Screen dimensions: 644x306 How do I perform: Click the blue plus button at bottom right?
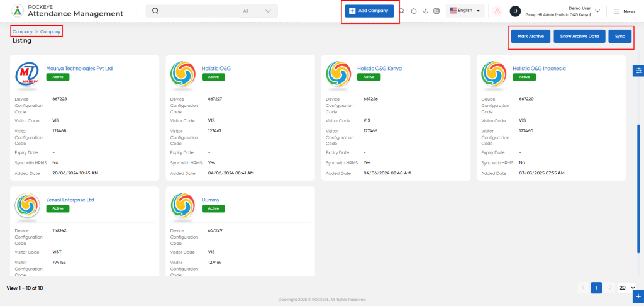pos(639,296)
